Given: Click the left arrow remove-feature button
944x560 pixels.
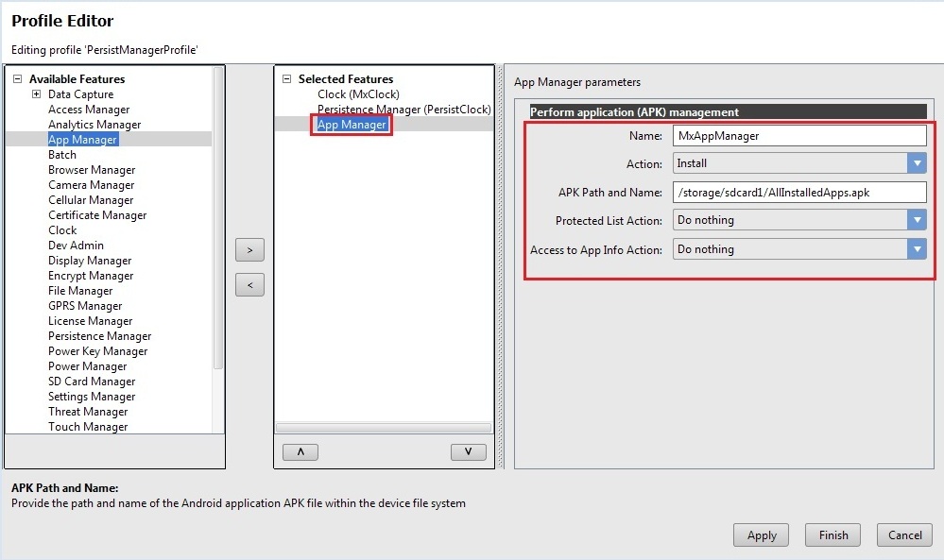Looking at the screenshot, I should tap(249, 284).
